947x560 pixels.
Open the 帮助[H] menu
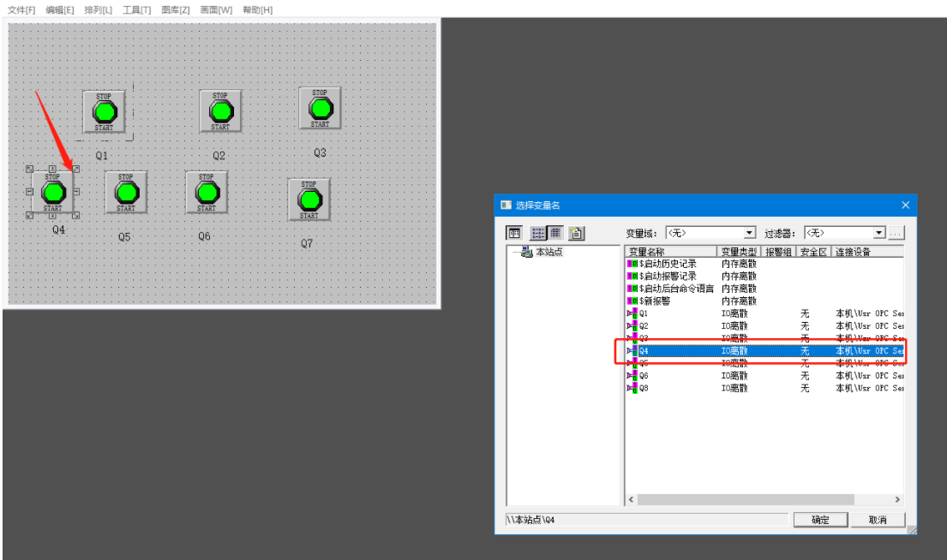coord(257,9)
